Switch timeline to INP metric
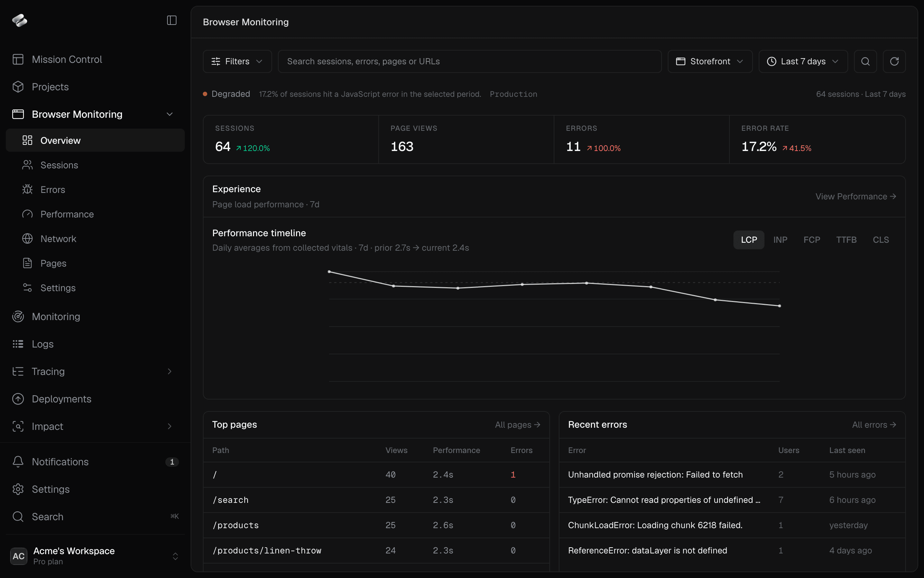924x578 pixels. coord(780,240)
